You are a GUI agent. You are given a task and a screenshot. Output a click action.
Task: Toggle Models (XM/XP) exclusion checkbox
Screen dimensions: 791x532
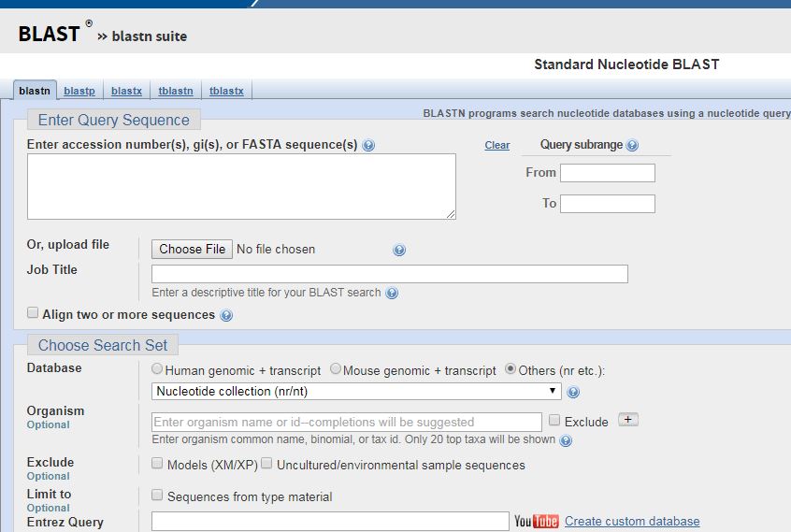pos(157,464)
